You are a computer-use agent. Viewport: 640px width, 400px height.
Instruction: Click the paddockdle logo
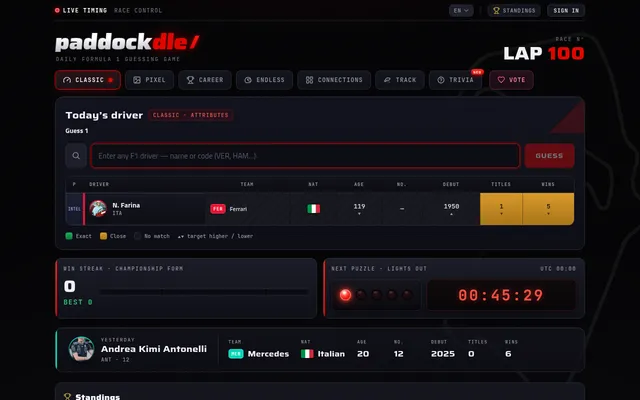tap(127, 42)
